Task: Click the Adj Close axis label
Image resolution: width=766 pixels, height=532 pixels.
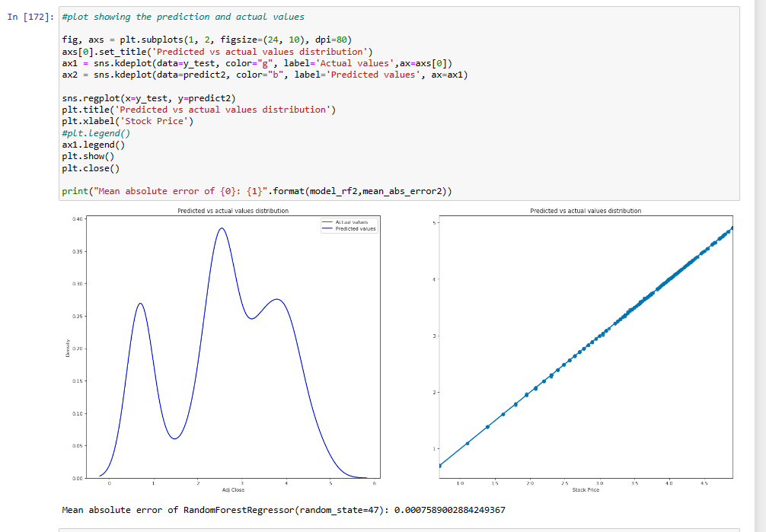Action: [x=232, y=489]
